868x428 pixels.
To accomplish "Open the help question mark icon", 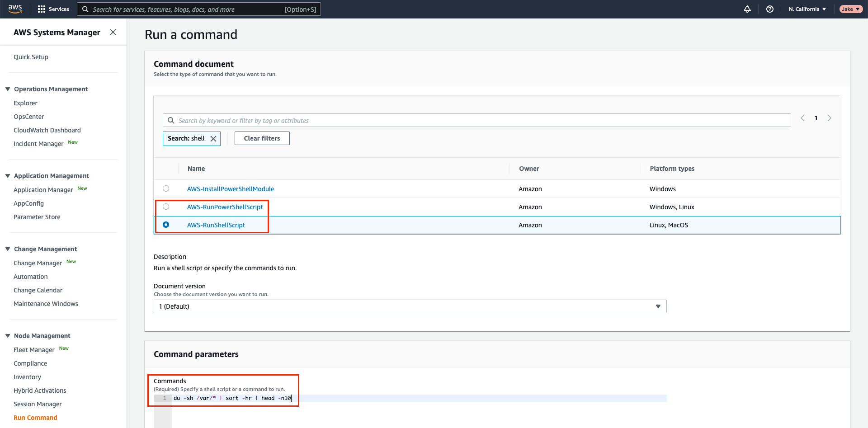I will point(770,9).
